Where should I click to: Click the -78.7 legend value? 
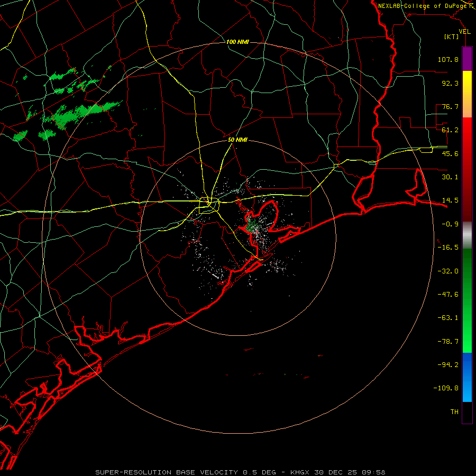point(448,342)
